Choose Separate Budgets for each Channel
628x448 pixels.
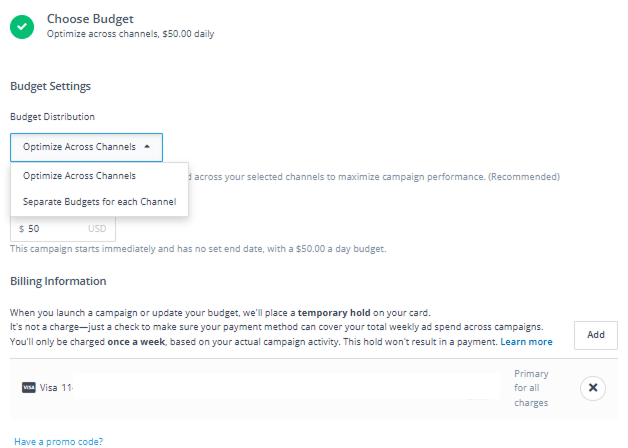99,202
